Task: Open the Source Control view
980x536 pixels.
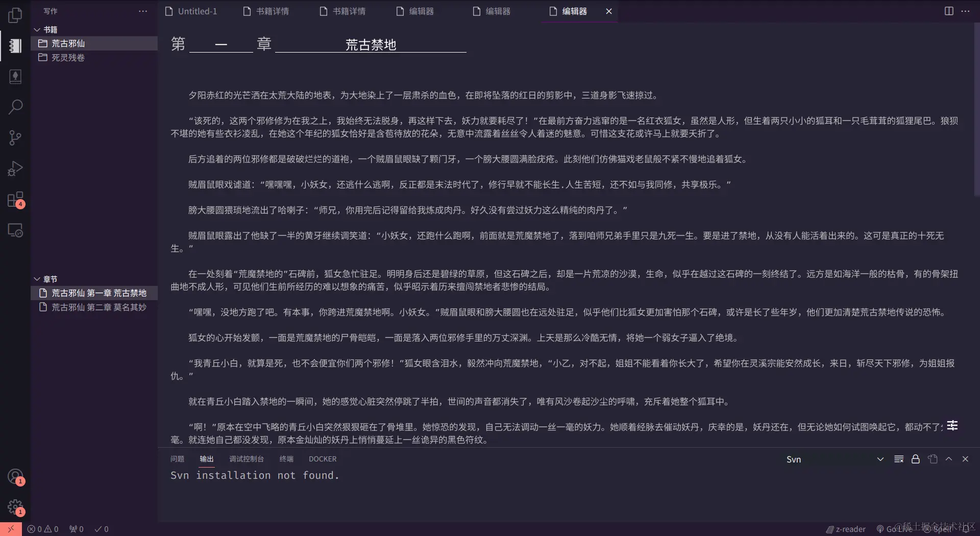Action: pyautogui.click(x=15, y=138)
